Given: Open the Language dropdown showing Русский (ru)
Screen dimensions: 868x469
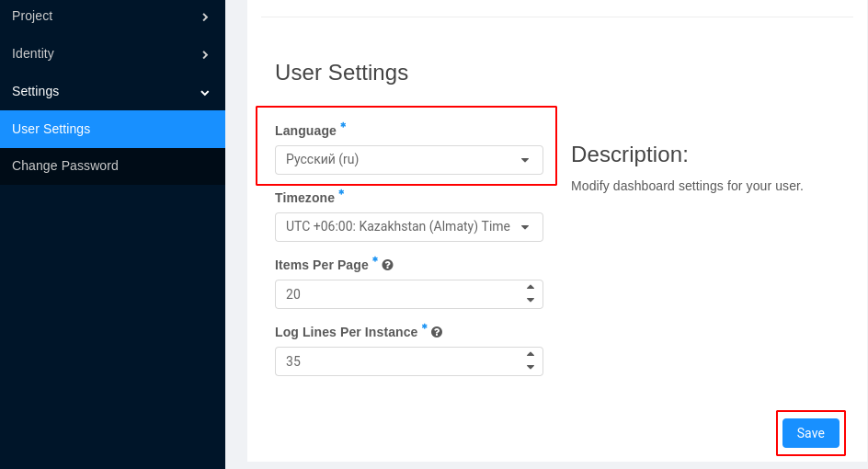Looking at the screenshot, I should pos(408,160).
